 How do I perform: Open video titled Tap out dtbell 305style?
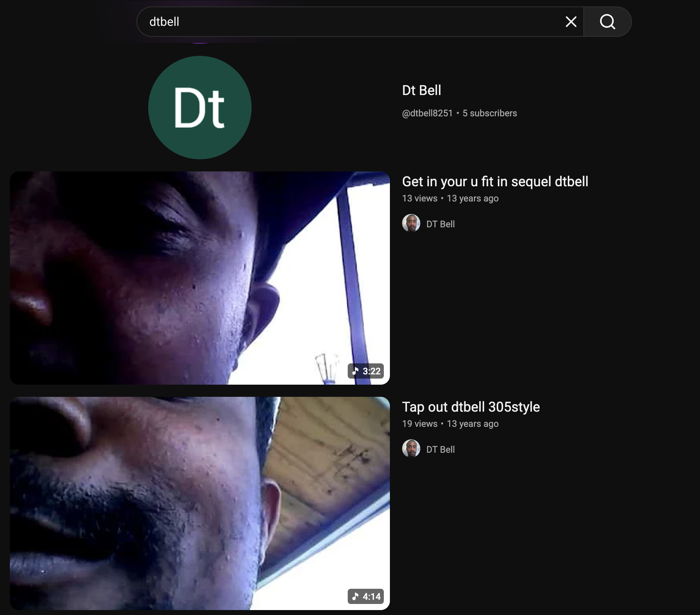(471, 407)
